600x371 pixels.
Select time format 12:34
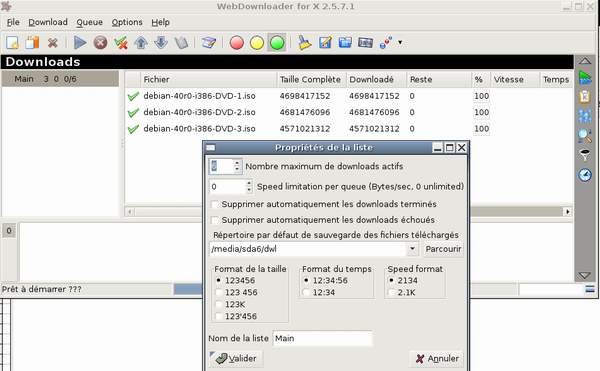coord(306,293)
